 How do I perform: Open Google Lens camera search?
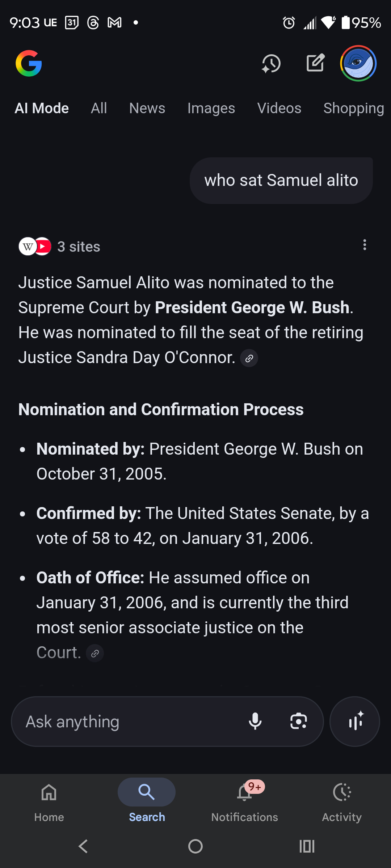299,722
